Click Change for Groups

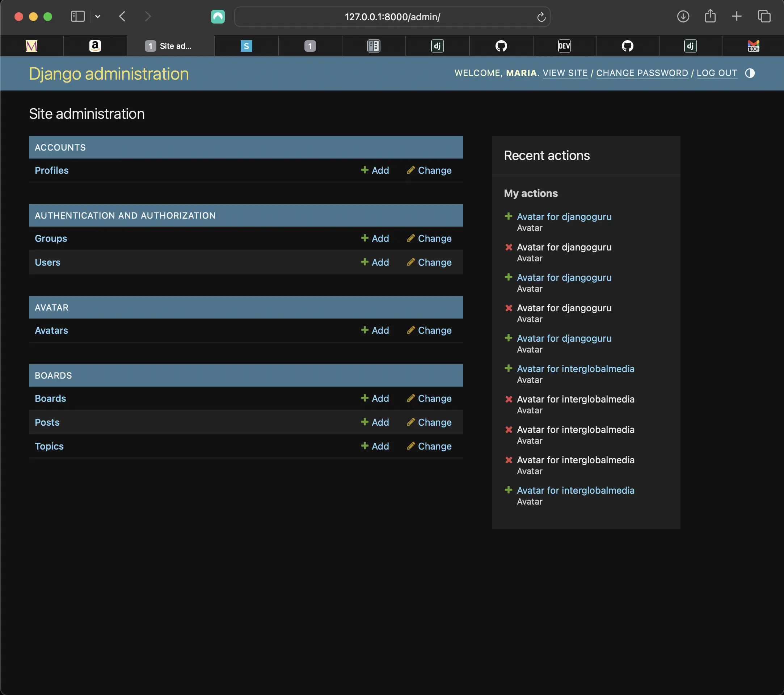[429, 239]
